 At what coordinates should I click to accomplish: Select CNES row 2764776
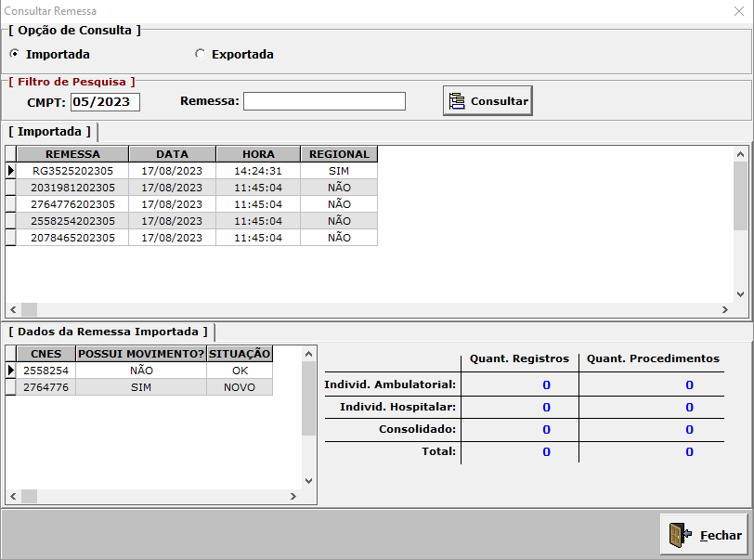[45, 387]
